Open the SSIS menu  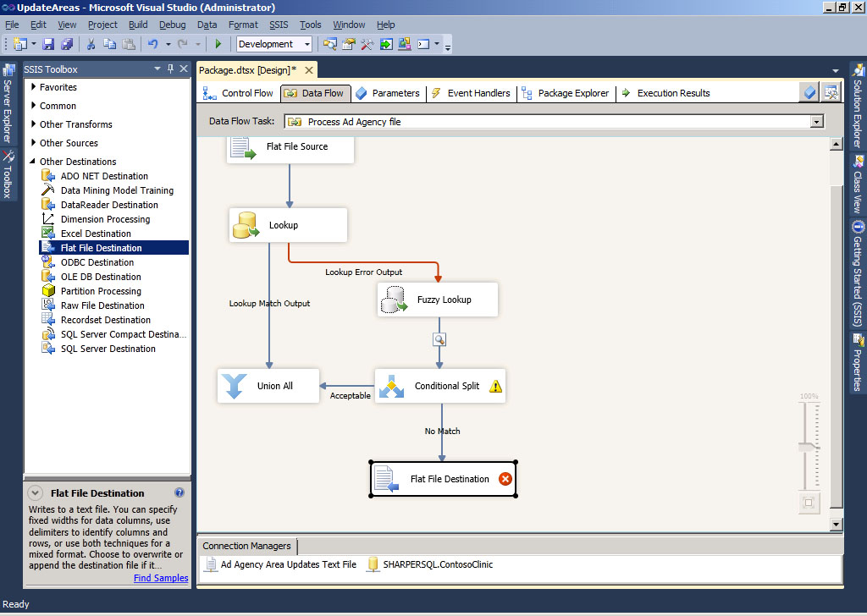tap(279, 25)
